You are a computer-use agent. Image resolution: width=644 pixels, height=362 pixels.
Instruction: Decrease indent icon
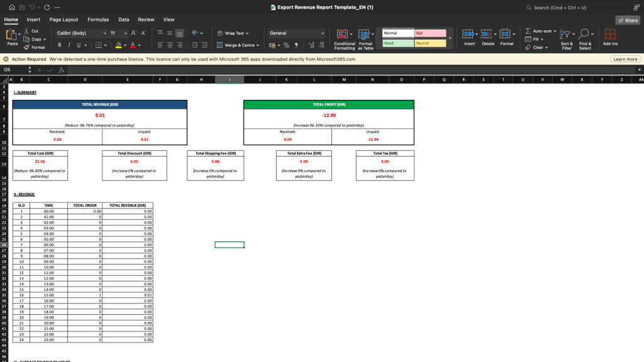click(x=195, y=45)
